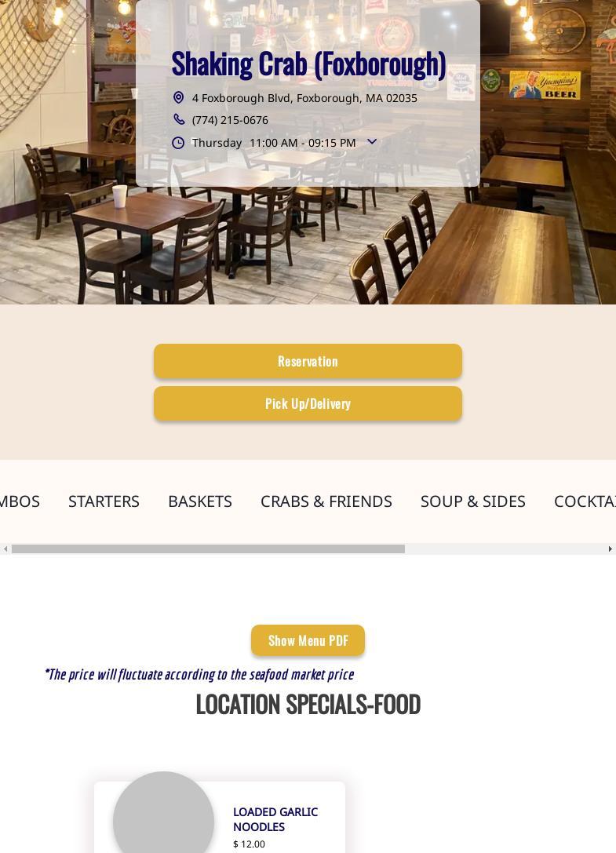Select the partially visible COMBOS tab
The height and width of the screenshot is (853, 616).
pyautogui.click(x=20, y=501)
